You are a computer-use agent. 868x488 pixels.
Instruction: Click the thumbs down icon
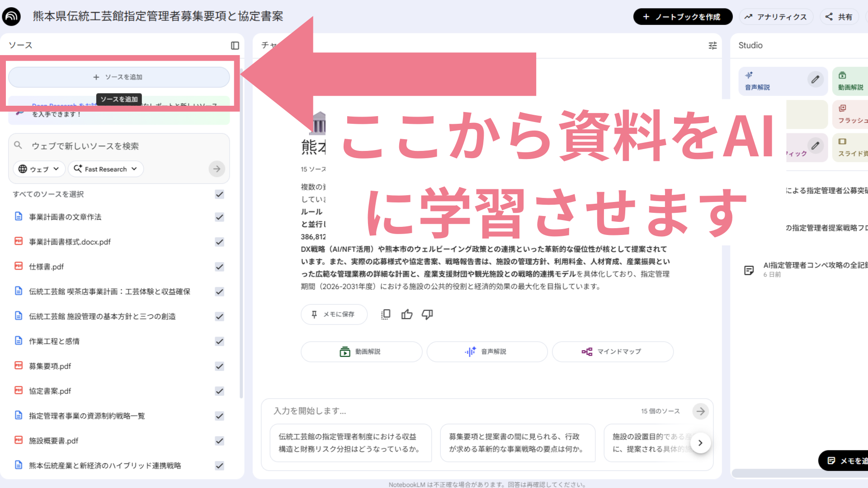427,314
